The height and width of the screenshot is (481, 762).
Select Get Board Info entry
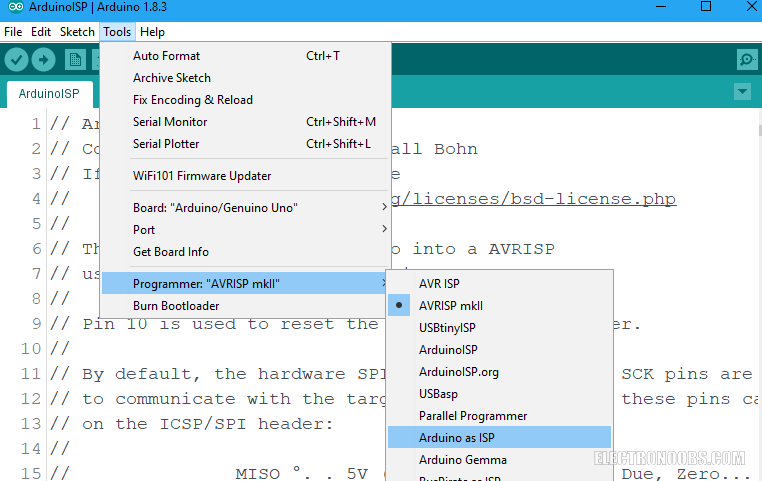click(x=245, y=252)
